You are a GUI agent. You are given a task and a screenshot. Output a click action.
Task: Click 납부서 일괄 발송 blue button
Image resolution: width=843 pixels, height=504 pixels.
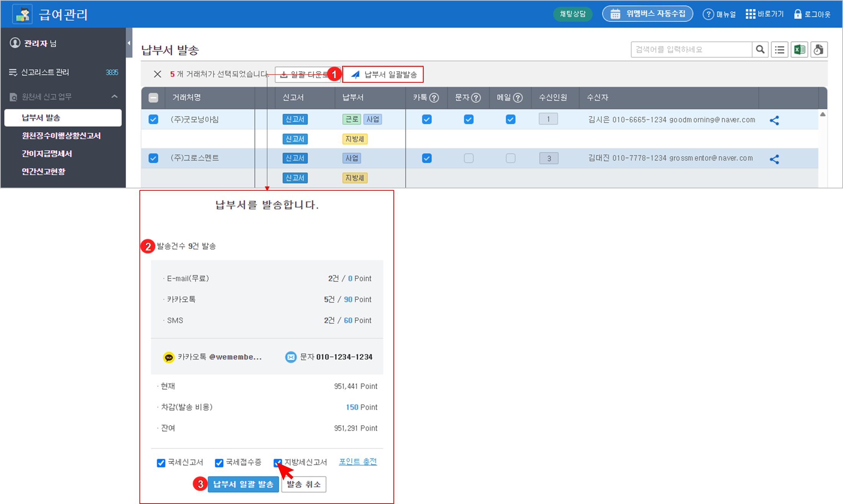pos(243,484)
